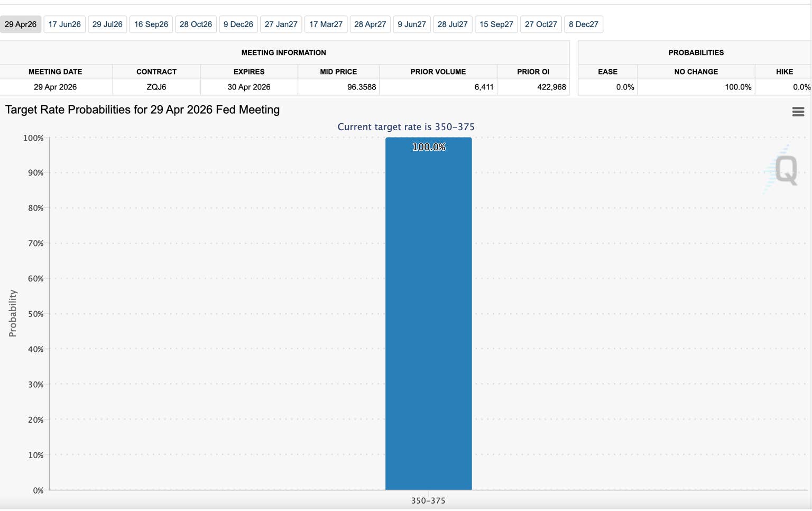Click the 96.3588 mid price value
The image size is (812, 511).
point(362,87)
